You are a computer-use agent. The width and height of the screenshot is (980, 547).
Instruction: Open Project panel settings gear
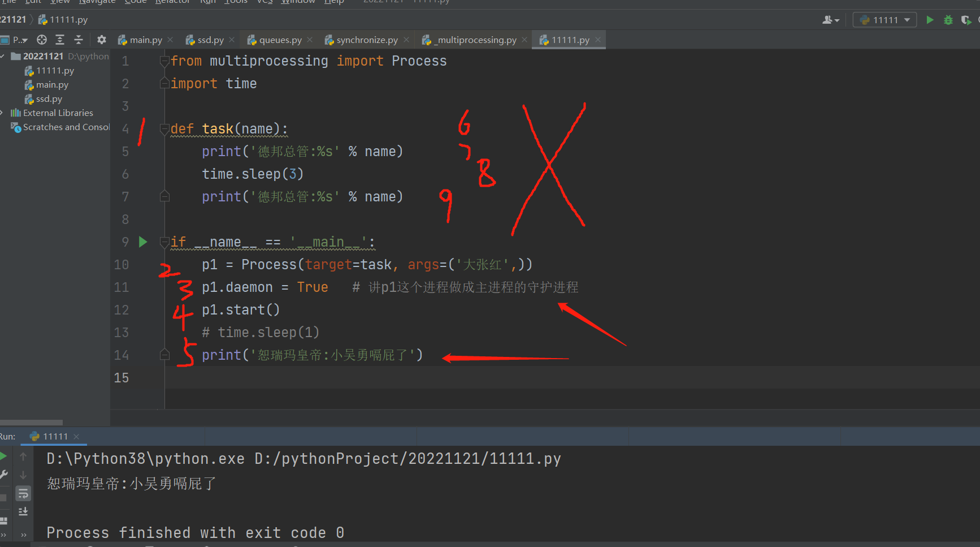[102, 40]
